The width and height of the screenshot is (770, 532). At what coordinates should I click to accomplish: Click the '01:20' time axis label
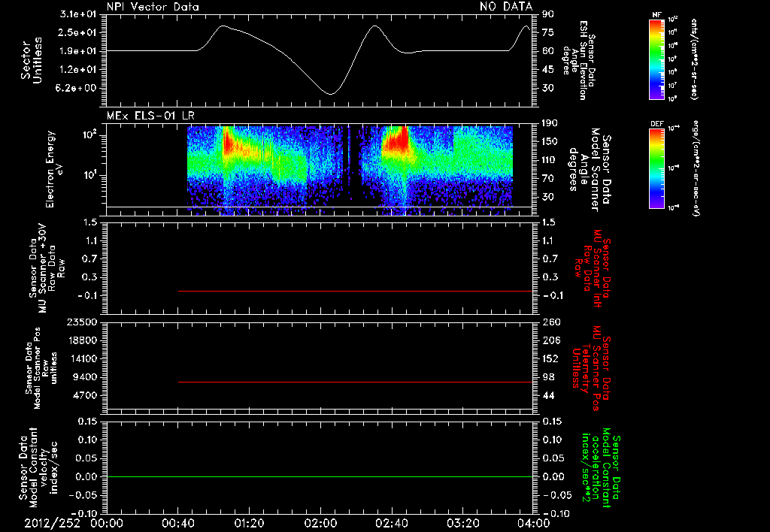249,523
